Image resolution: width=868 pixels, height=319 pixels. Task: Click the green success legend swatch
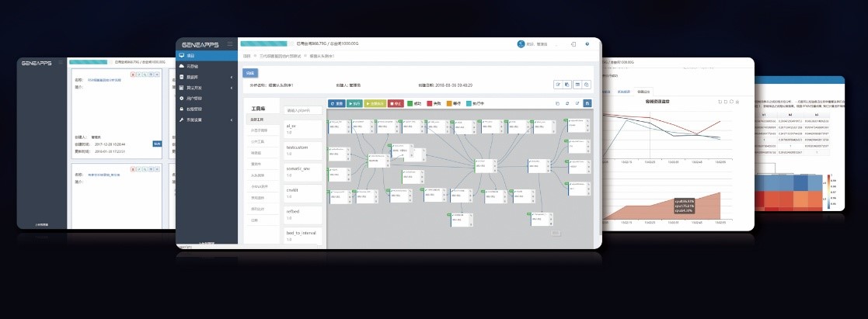pyautogui.click(x=410, y=102)
